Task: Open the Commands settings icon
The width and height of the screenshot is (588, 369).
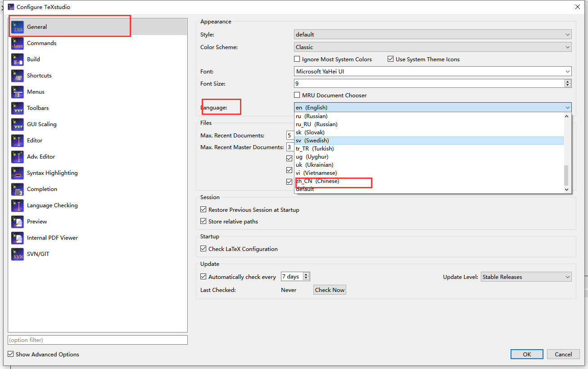Action: (x=18, y=43)
